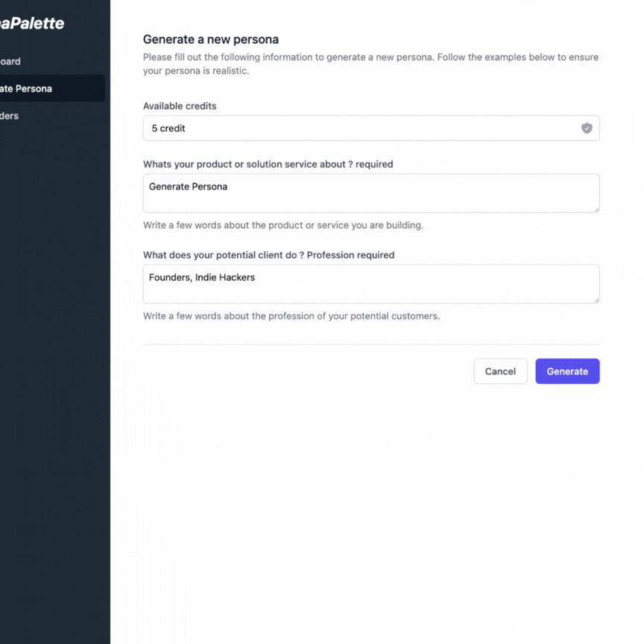Click the resize handle of the product description box
Image resolution: width=644 pixels, height=644 pixels.
coord(596,209)
